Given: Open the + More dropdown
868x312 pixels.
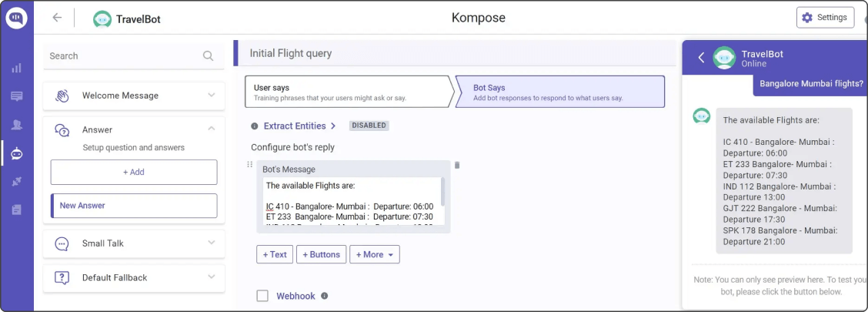Looking at the screenshot, I should pyautogui.click(x=374, y=254).
